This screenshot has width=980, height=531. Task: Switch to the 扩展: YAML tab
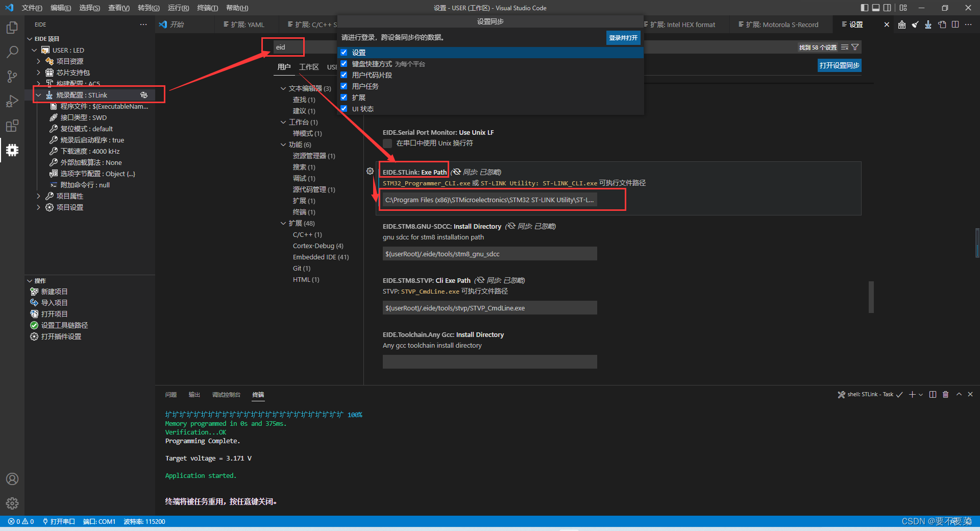(248, 25)
